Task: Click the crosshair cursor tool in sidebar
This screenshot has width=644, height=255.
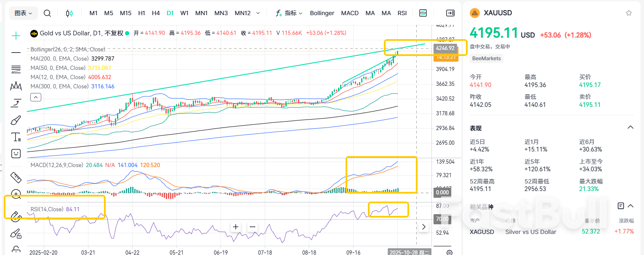Action: [16, 36]
